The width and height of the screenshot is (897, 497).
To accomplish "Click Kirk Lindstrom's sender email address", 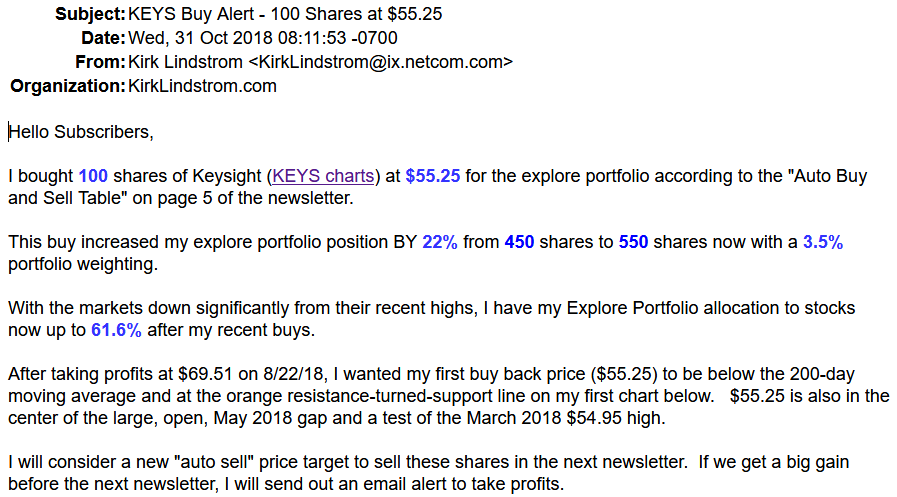I will coord(380,62).
